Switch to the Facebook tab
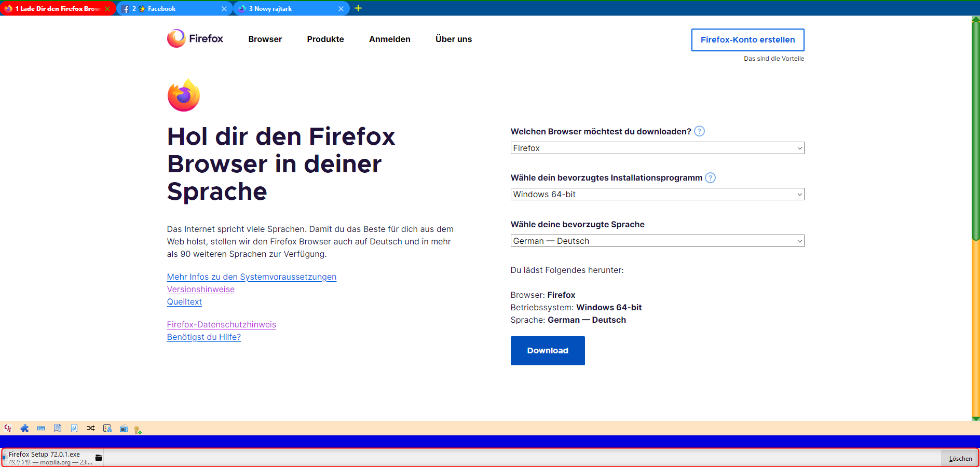The image size is (980, 467). click(x=174, y=9)
